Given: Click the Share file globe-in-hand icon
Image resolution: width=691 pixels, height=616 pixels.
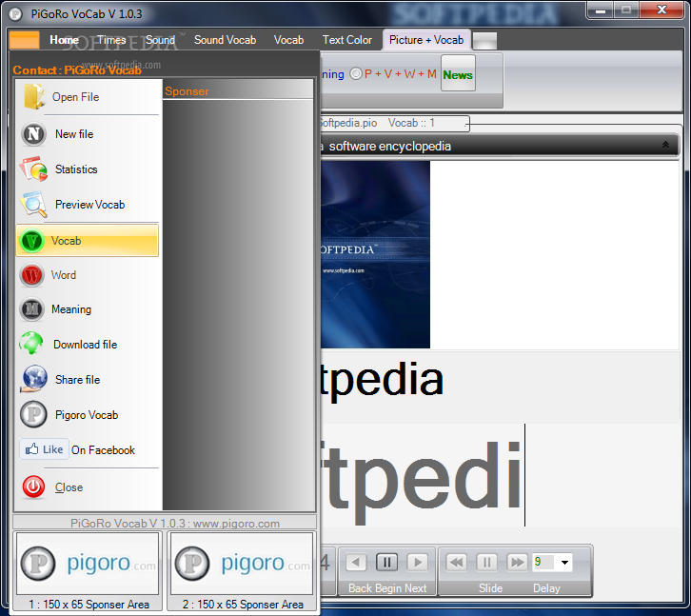Looking at the screenshot, I should pos(34,379).
